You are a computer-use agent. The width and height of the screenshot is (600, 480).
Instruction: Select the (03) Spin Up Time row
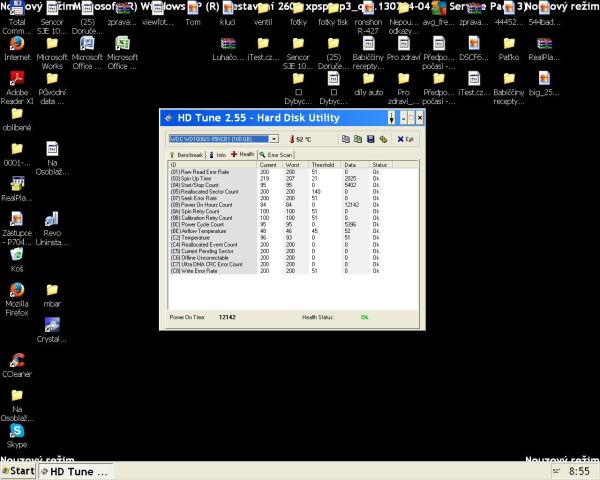281,178
